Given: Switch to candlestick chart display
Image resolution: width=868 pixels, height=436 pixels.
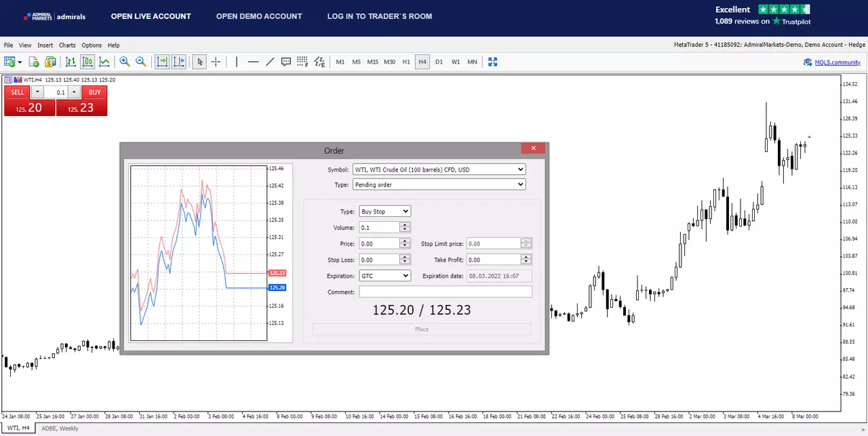Looking at the screenshot, I should 87,62.
